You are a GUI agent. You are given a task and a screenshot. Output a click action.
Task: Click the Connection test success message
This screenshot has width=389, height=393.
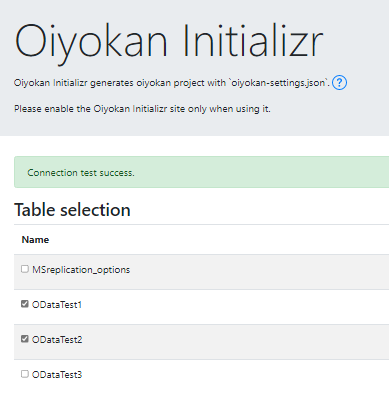[81, 173]
